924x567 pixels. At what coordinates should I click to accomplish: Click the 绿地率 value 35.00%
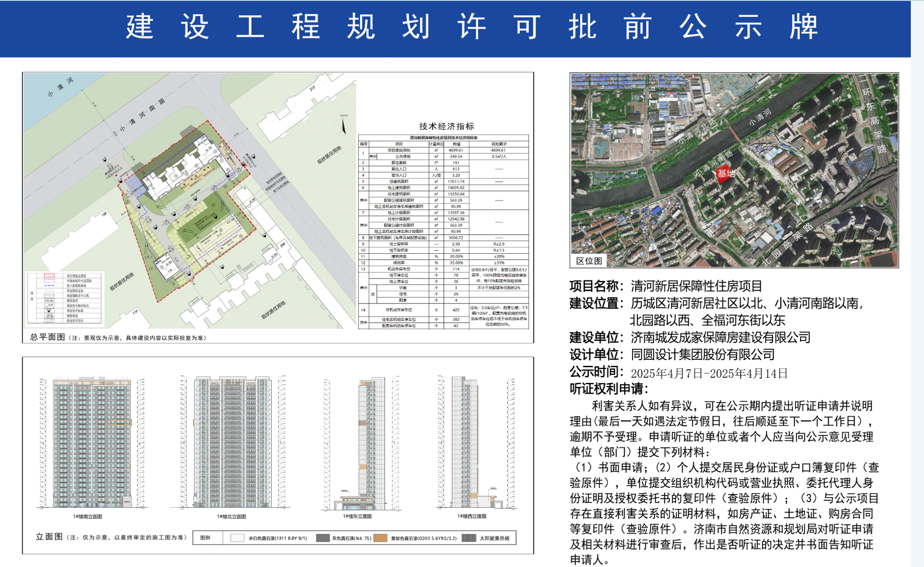pos(456,263)
